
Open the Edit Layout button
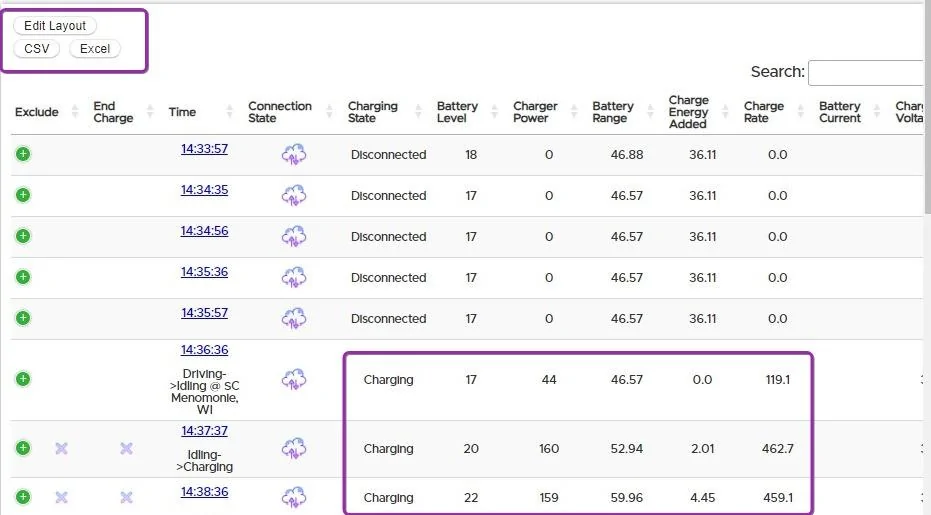point(55,26)
